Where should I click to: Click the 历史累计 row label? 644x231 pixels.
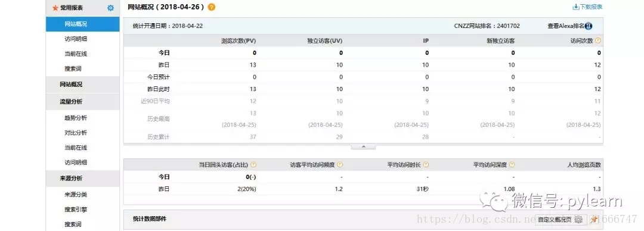pos(158,136)
